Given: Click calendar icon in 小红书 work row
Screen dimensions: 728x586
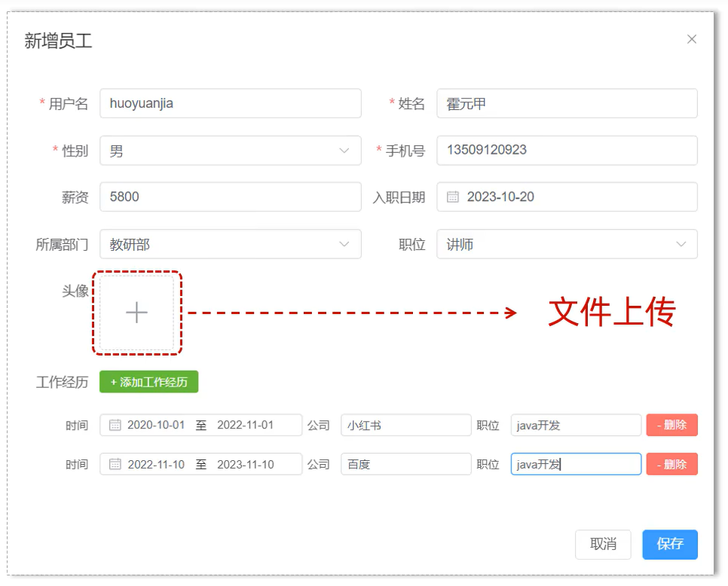Looking at the screenshot, I should 115,425.
